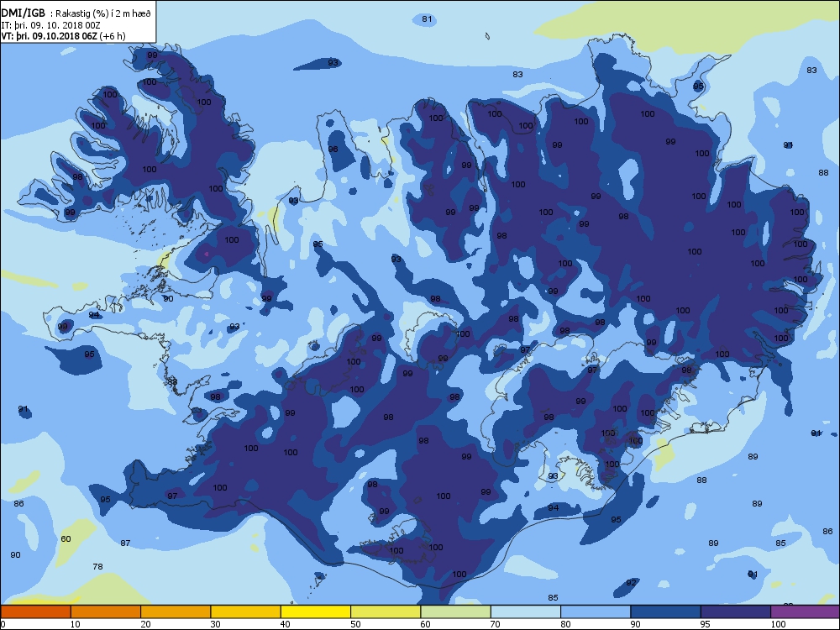Click the map value '81' over the northern sea
Viewport: 840px width, 630px height.
point(427,19)
